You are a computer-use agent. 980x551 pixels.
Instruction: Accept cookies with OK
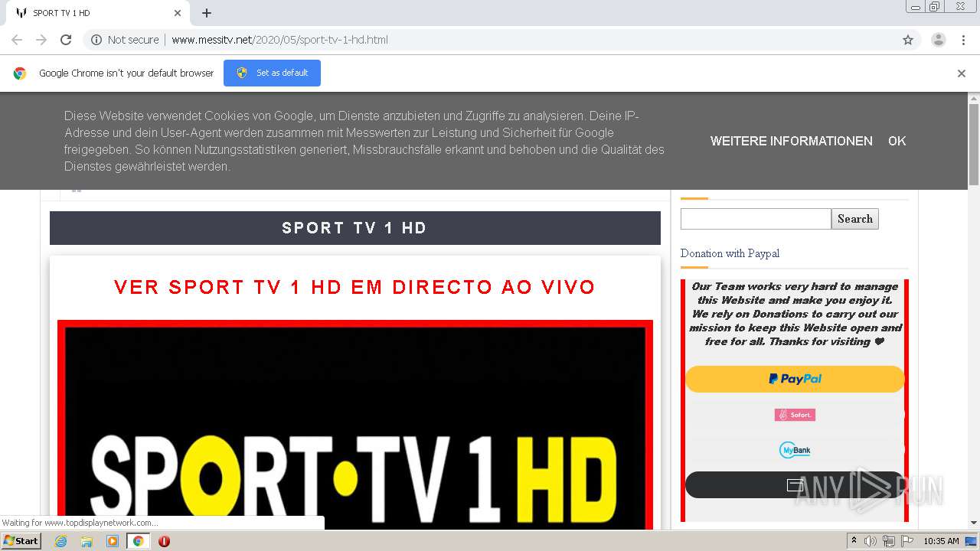(x=897, y=141)
